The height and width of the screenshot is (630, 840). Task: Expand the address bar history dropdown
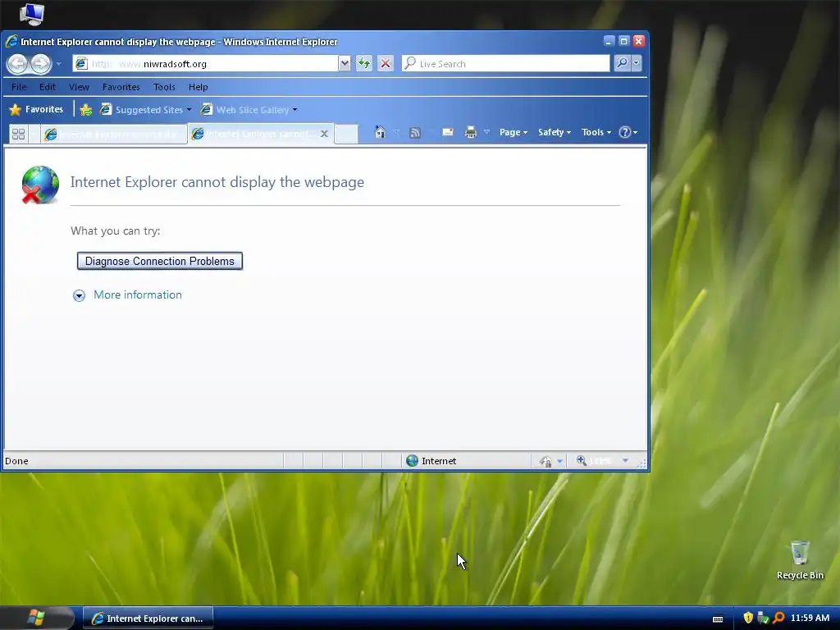click(x=345, y=64)
